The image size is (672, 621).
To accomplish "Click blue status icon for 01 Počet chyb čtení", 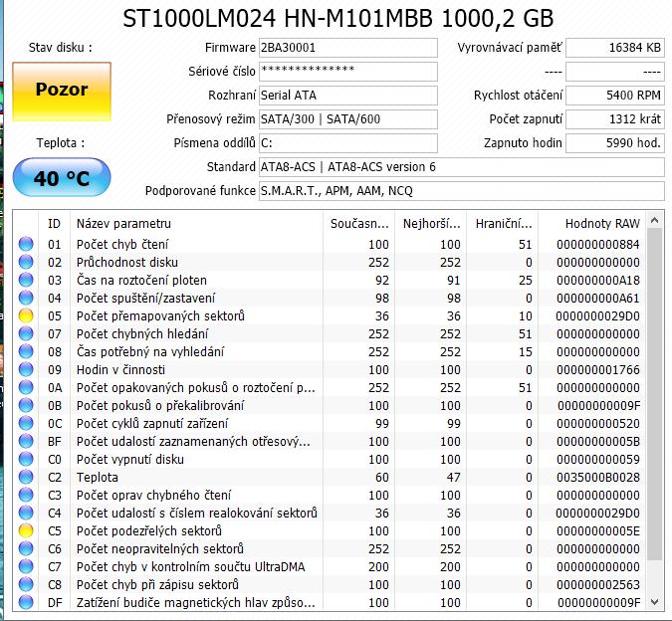I will click(x=26, y=244).
